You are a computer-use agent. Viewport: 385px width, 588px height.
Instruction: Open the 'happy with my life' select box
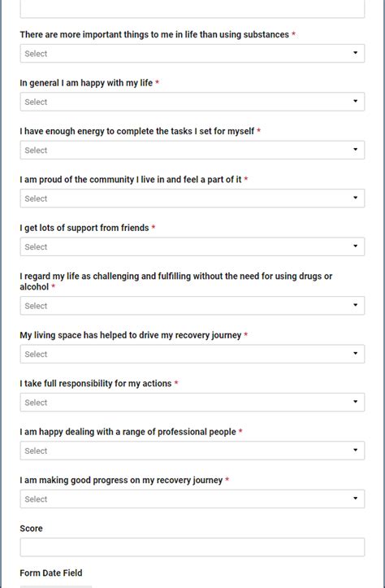tap(192, 102)
